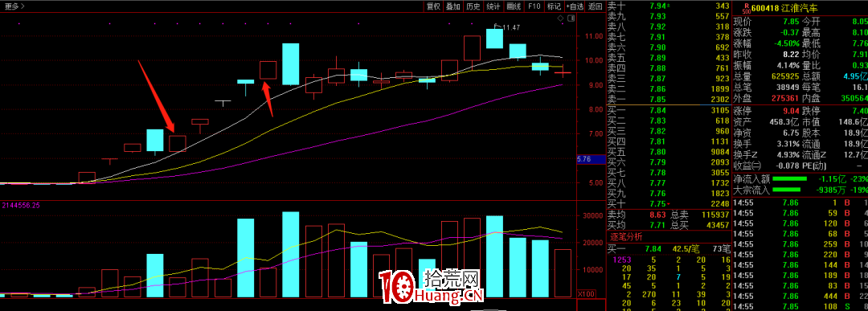
Task: Click the 14:55 trade row with 108 S
Action: [800, 307]
